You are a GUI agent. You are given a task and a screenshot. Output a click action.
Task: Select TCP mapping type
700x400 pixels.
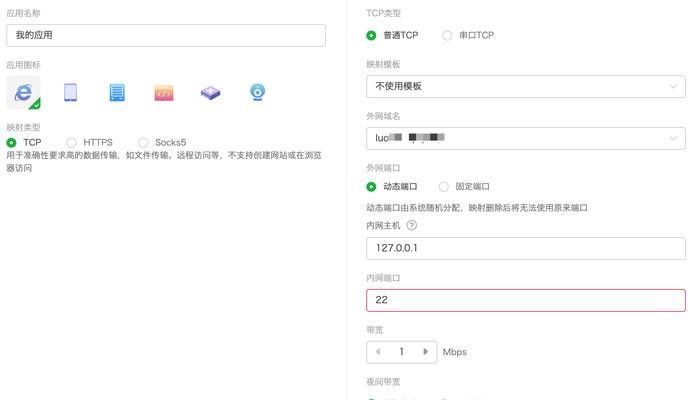(x=12, y=142)
